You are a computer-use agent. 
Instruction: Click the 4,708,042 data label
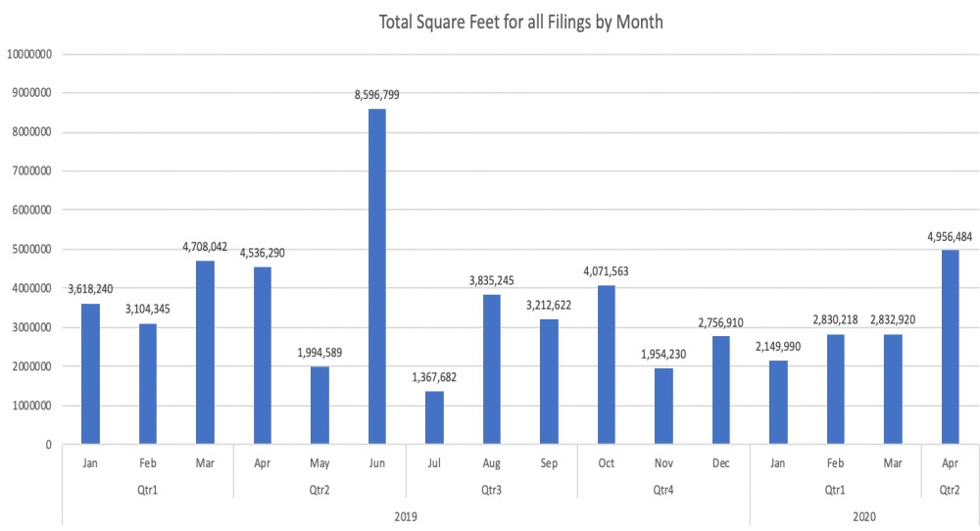pyautogui.click(x=205, y=247)
